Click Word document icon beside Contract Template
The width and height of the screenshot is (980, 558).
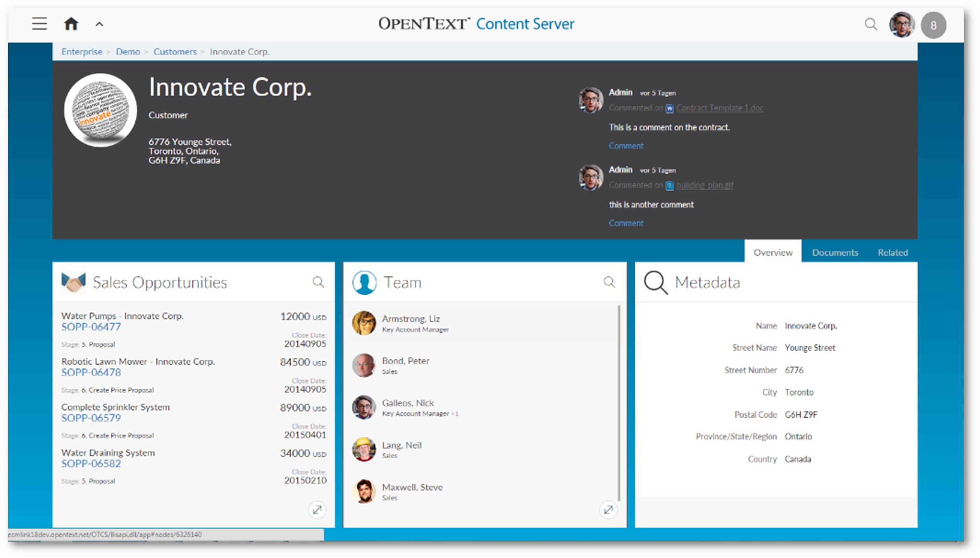669,108
